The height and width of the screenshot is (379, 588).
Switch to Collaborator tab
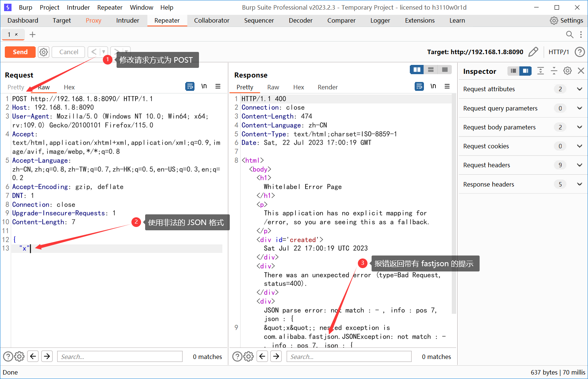212,20
